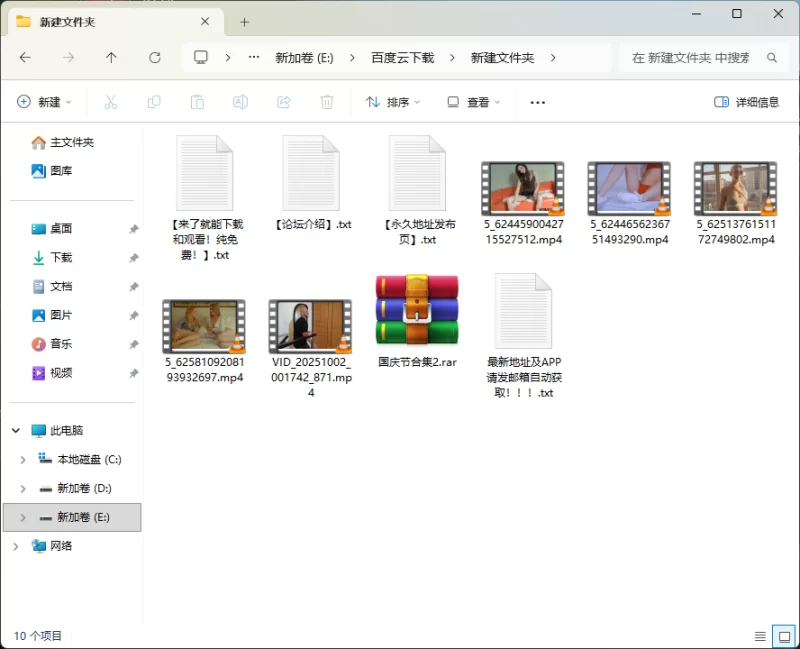
Task: Click the Paste clipboard icon
Action: click(x=197, y=102)
